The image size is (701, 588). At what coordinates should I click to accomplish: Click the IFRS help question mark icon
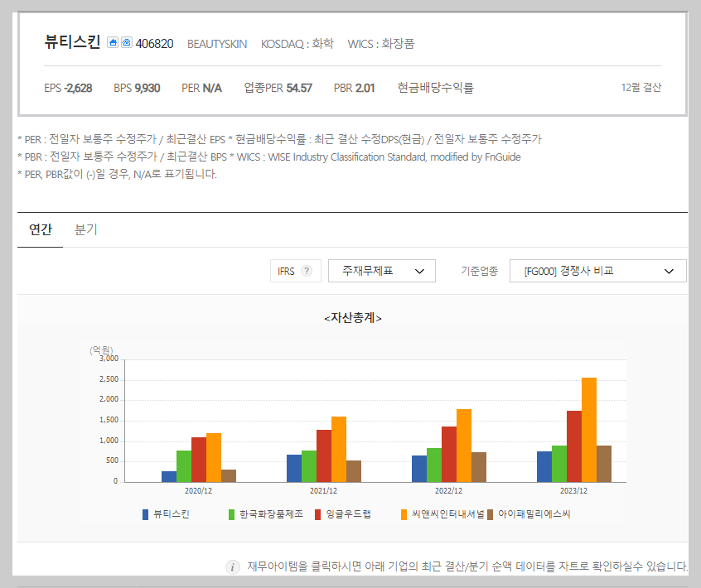[x=307, y=271]
